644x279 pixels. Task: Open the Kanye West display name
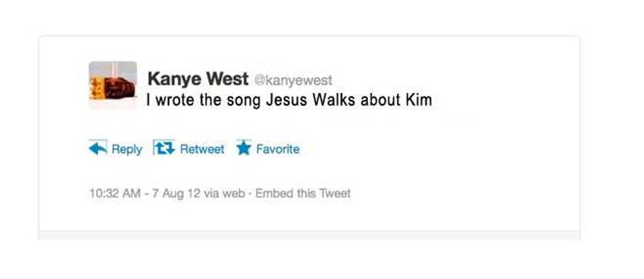(198, 79)
